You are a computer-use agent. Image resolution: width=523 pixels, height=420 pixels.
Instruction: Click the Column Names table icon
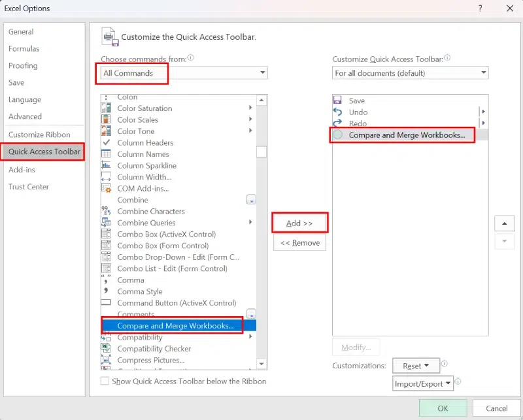106,153
